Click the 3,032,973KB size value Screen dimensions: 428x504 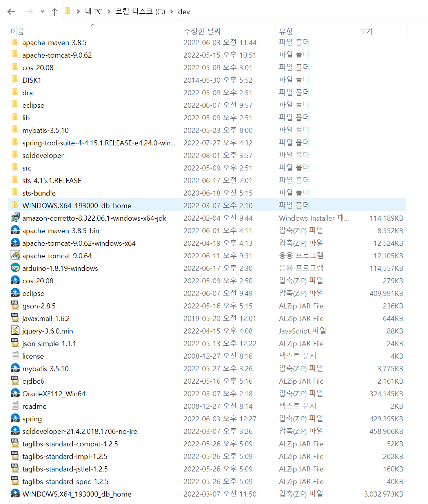point(384,494)
